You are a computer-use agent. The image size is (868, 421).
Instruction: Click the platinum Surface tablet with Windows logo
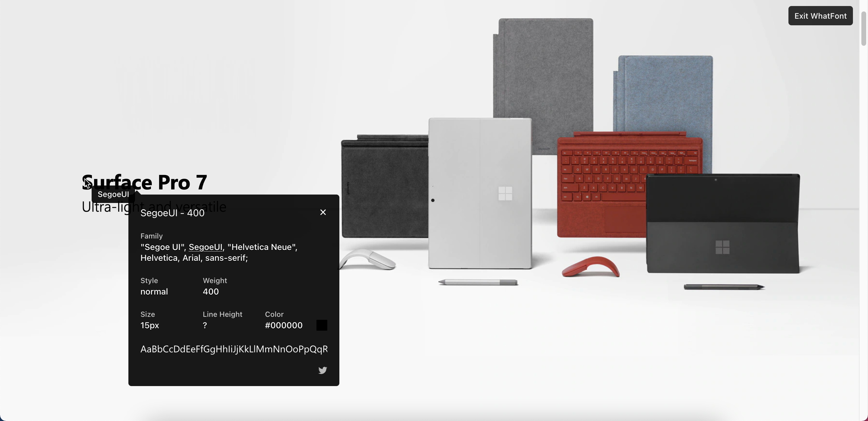click(x=480, y=193)
